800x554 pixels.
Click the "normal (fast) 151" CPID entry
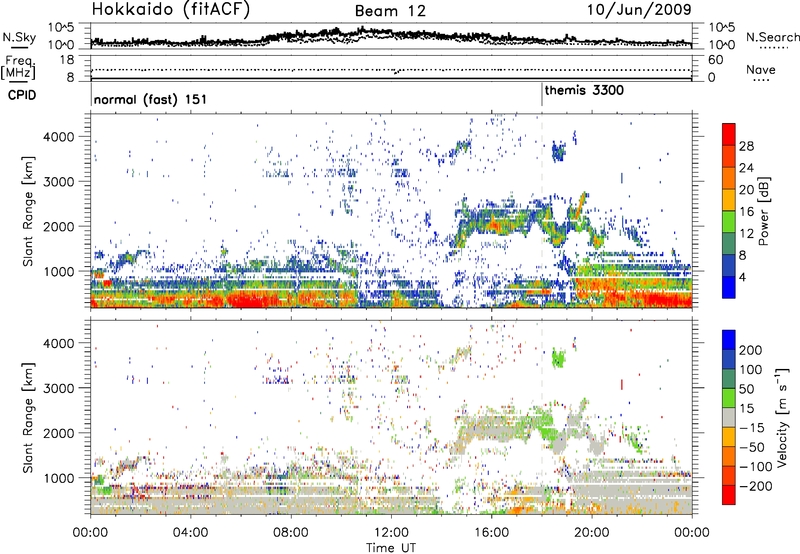(151, 99)
